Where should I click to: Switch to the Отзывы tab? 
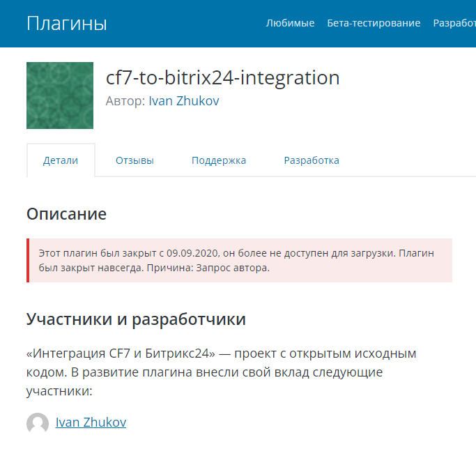[x=135, y=160]
